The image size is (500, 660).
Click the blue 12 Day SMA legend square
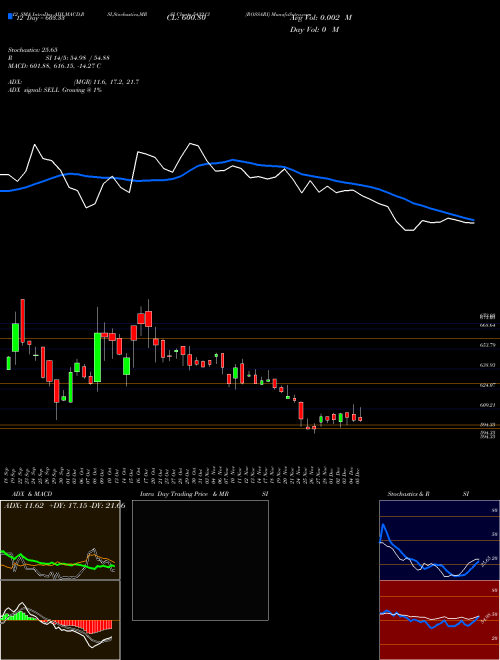tap(10, 16)
